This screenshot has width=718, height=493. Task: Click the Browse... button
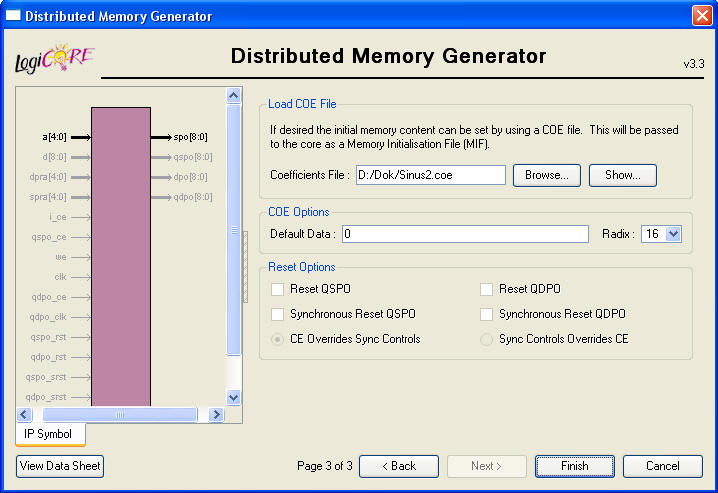(x=547, y=175)
